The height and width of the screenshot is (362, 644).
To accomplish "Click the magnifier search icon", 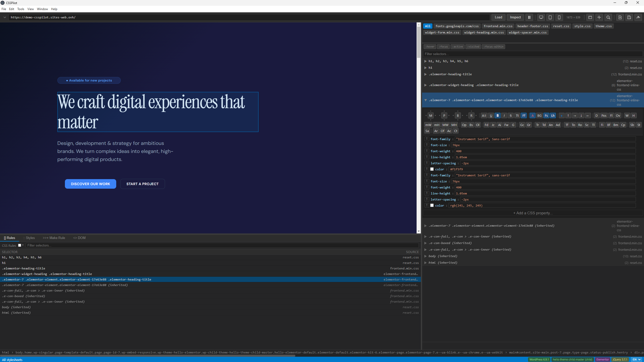I will [608, 17].
